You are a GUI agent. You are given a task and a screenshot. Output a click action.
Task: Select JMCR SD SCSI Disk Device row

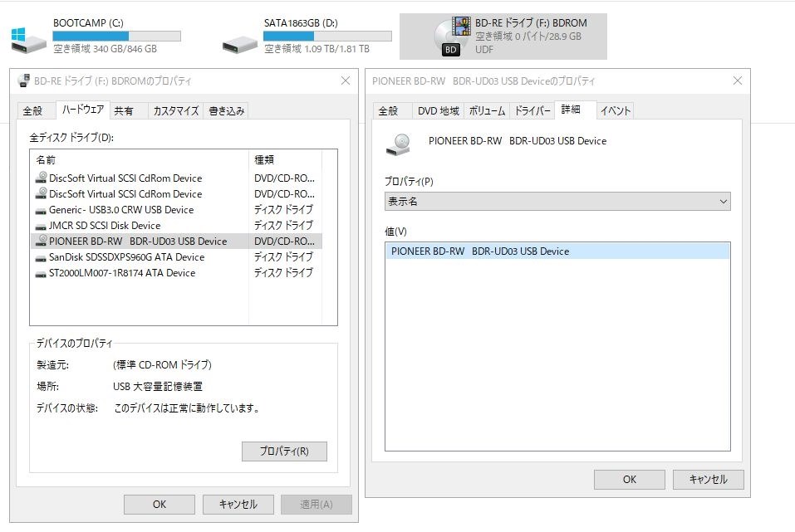176,226
